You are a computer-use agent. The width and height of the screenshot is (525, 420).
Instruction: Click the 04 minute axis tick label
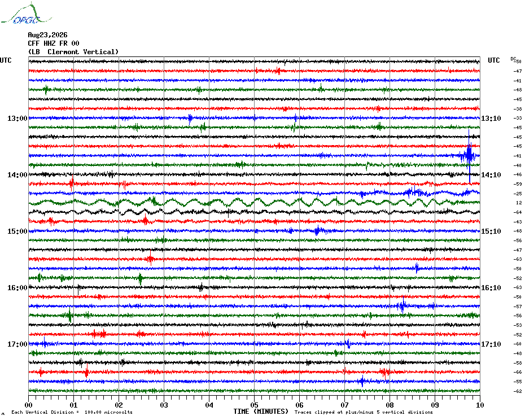pos(209,405)
